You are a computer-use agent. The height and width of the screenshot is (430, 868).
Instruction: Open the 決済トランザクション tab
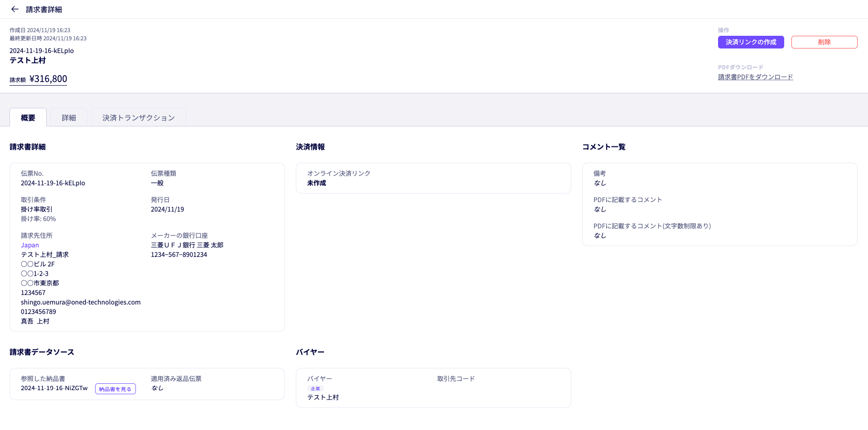139,117
